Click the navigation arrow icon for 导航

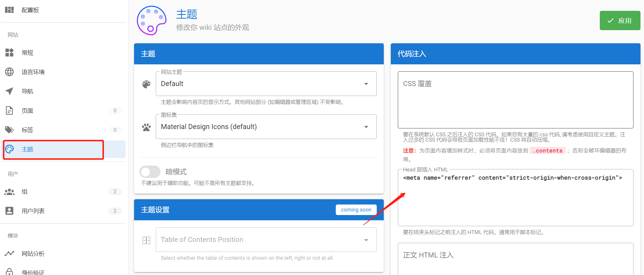9,91
